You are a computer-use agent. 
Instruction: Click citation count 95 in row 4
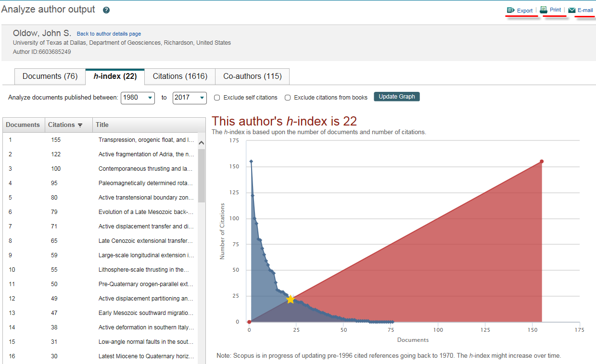[54, 183]
